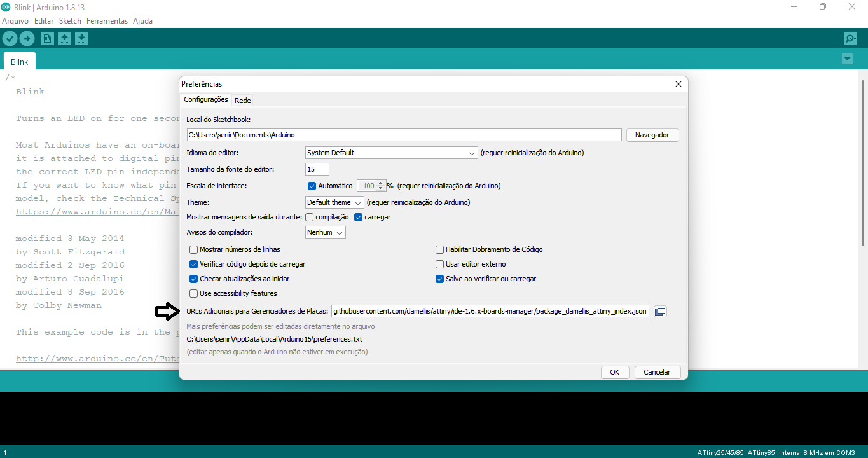Click the Open (upward arrow) toolbar icon

[x=64, y=38]
